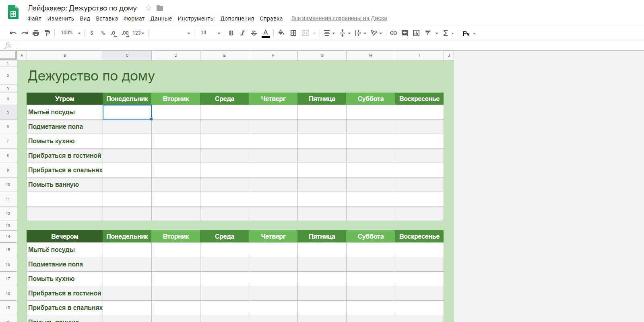644x322 pixels.
Task: Click the undo arrow icon
Action: pos(13,33)
